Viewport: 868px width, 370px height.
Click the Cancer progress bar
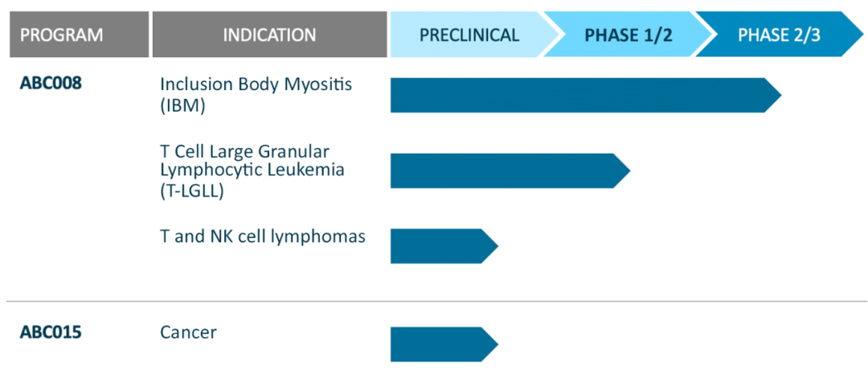coord(438,344)
